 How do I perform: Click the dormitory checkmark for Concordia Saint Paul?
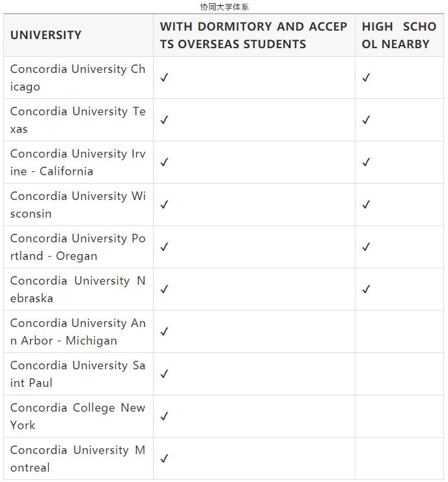[164, 374]
